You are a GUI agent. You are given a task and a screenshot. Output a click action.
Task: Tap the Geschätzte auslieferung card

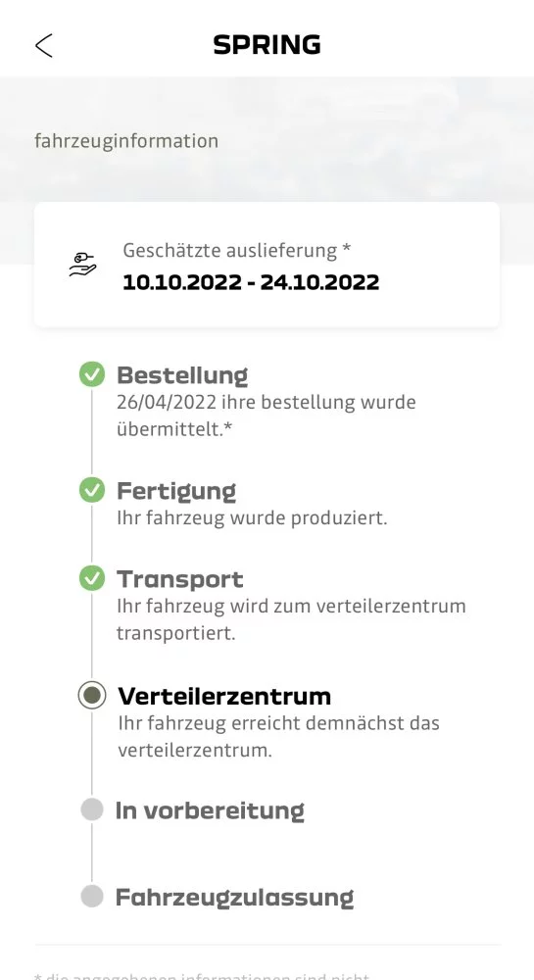point(267,265)
